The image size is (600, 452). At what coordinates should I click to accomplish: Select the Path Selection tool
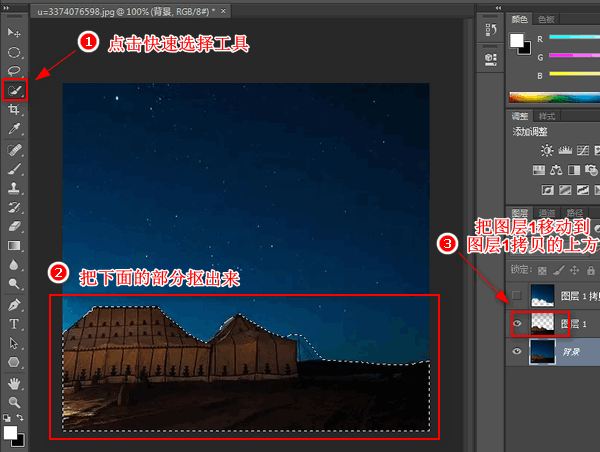[14, 343]
